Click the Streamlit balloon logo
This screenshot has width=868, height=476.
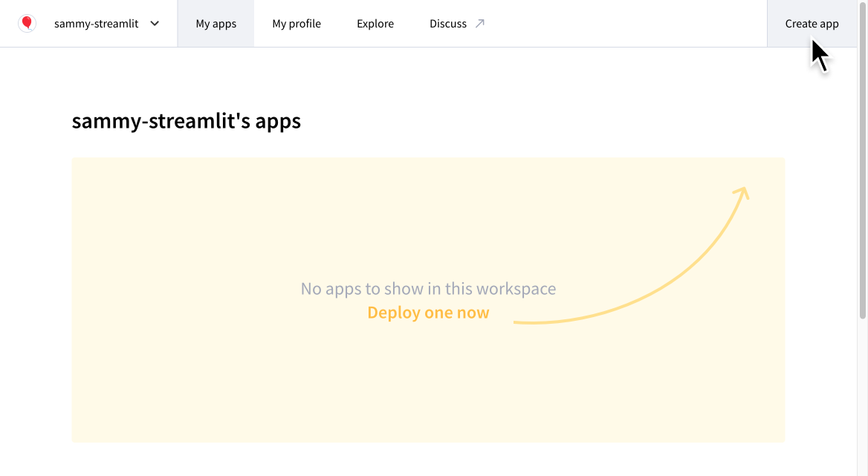27,23
